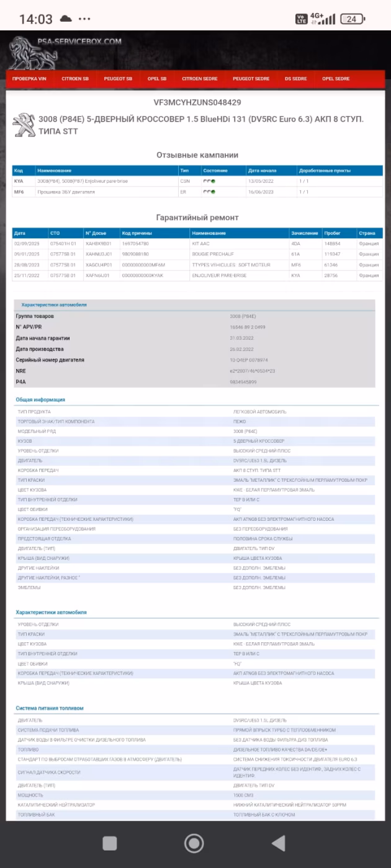Screen dimensions: 391x868
Task: Click the production date value 26.02.2022
Action: (241, 349)
